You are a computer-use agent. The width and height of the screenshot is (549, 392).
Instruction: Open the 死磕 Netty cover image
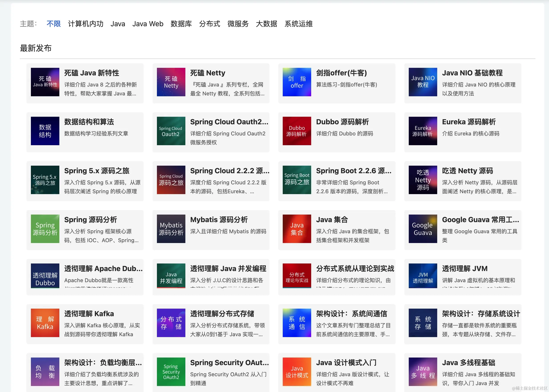coord(171,82)
